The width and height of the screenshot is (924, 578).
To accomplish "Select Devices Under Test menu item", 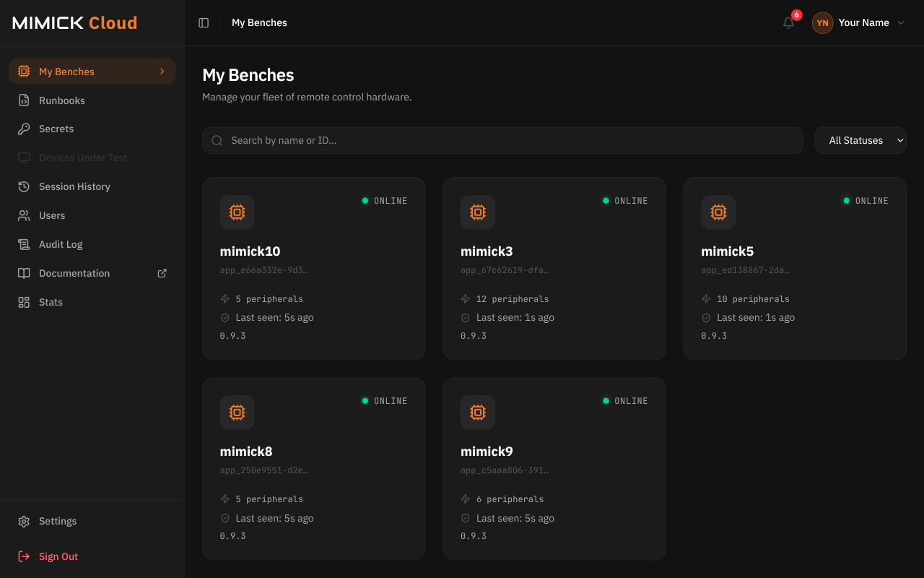I will [92, 158].
